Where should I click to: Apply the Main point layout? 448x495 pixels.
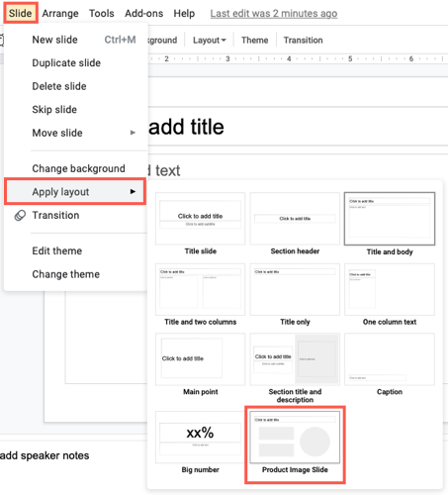coord(200,359)
